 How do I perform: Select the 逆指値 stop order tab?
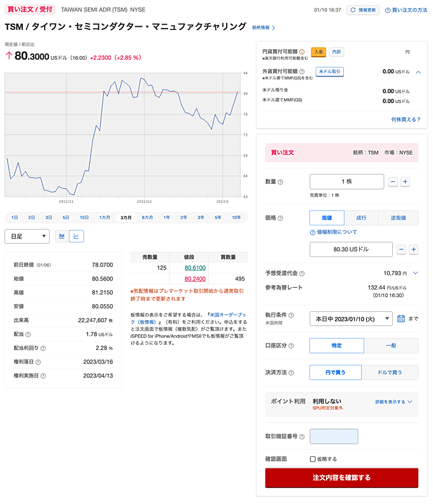click(x=398, y=218)
